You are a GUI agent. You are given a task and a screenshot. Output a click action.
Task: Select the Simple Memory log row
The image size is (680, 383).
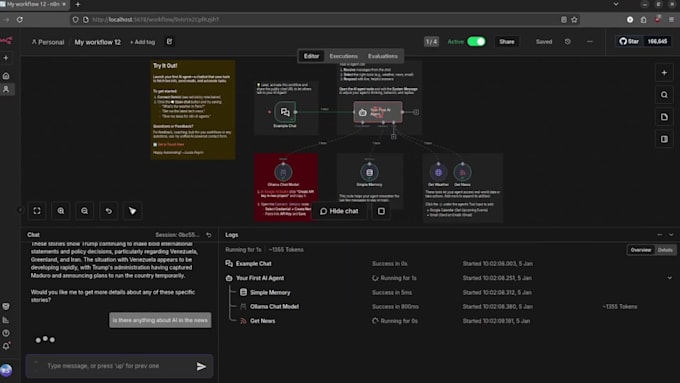click(x=449, y=292)
